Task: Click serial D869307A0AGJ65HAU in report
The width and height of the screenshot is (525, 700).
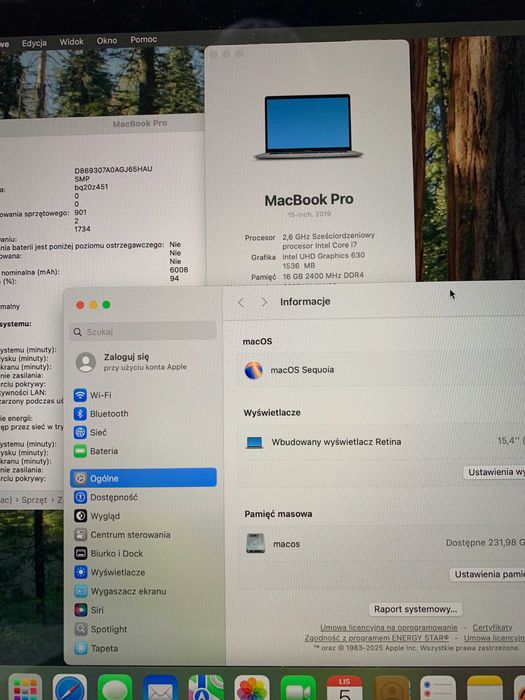Action: point(113,169)
